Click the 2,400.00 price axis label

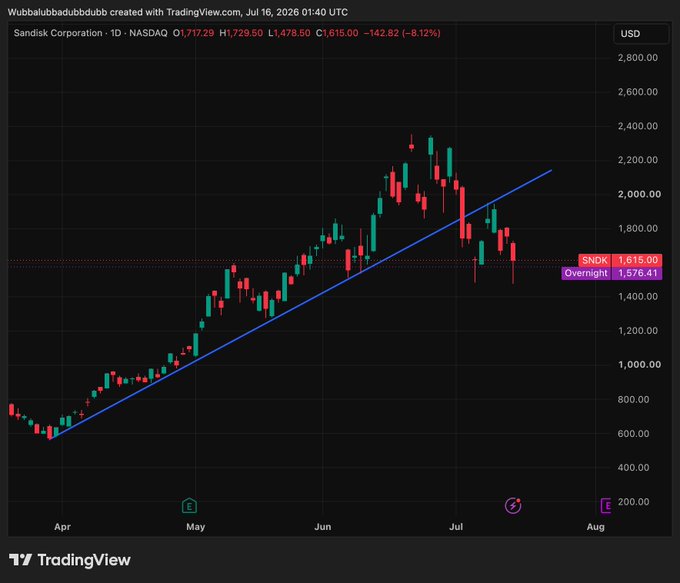pyautogui.click(x=638, y=126)
